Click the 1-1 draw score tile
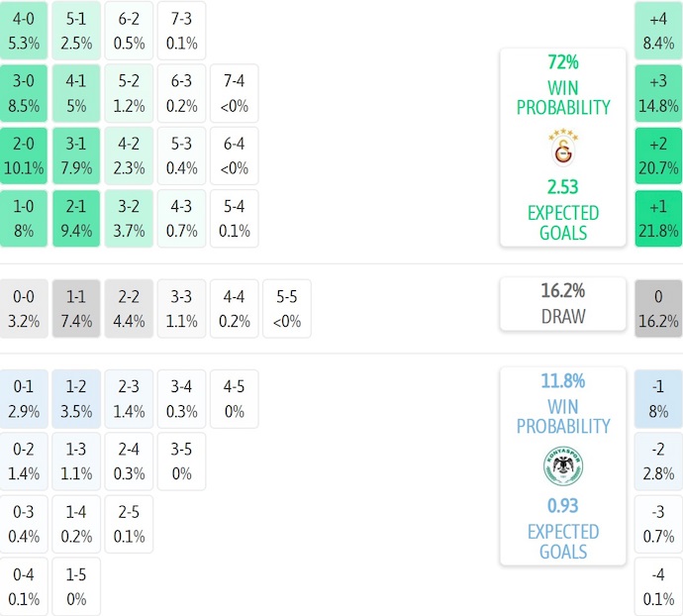Screen dimensions: 683x616 pyautogui.click(x=76, y=308)
